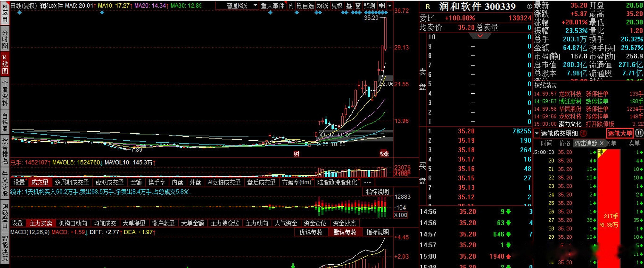Click the 设置 button in the volume tab row

pyautogui.click(x=19, y=182)
